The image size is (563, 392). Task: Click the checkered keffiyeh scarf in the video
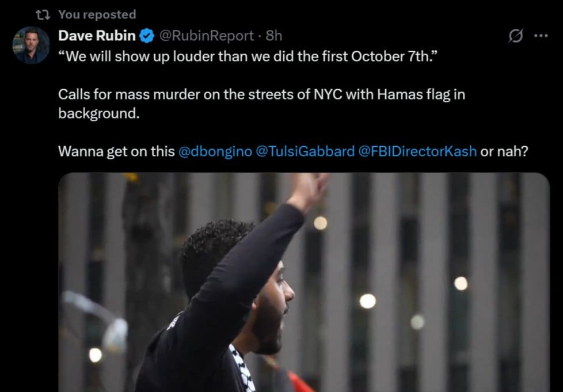243,368
